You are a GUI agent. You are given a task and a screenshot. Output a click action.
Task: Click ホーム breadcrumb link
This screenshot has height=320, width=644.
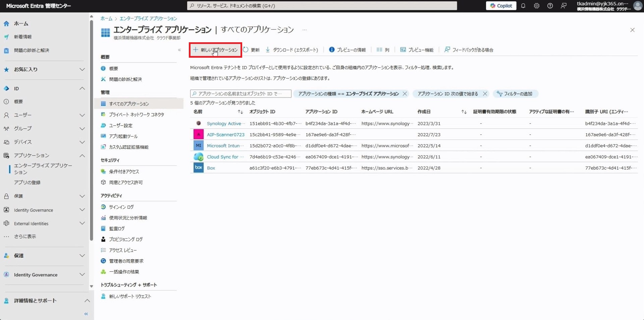(106, 18)
